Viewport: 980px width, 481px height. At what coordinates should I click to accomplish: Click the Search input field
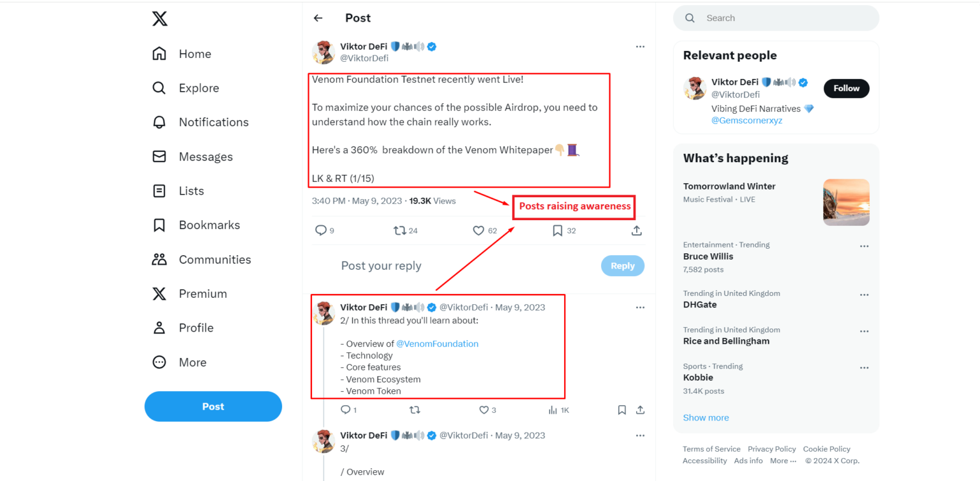tap(785, 18)
